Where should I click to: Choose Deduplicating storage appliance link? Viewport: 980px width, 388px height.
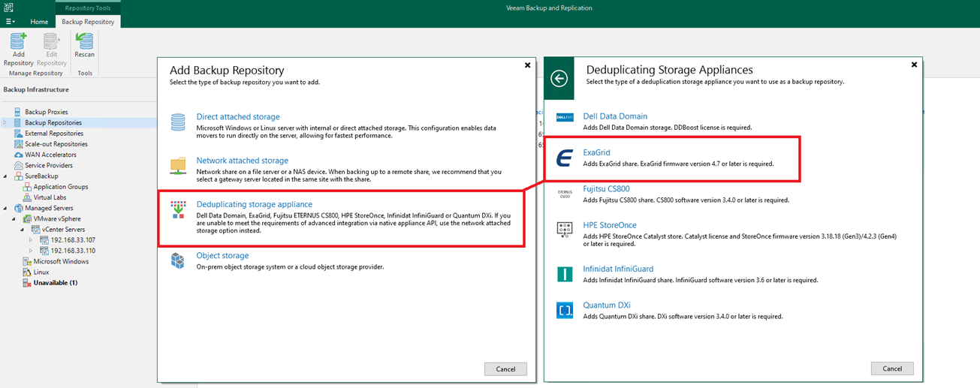click(x=255, y=204)
